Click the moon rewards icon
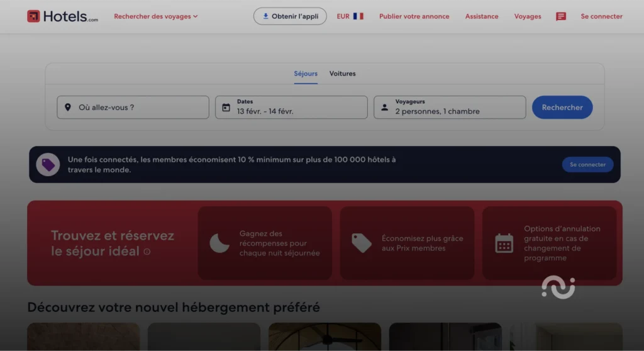Screen dimensions: 644x351 (x=219, y=243)
